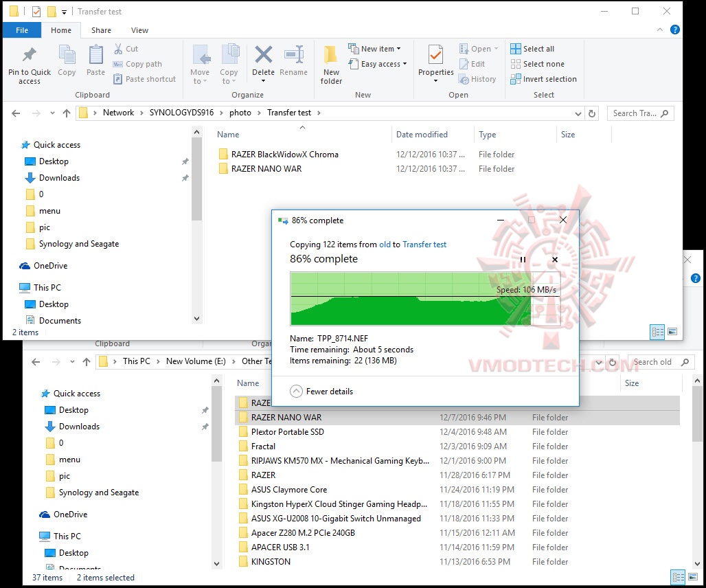Switch to the Home ribbon tab
The width and height of the screenshot is (706, 588).
point(61,30)
